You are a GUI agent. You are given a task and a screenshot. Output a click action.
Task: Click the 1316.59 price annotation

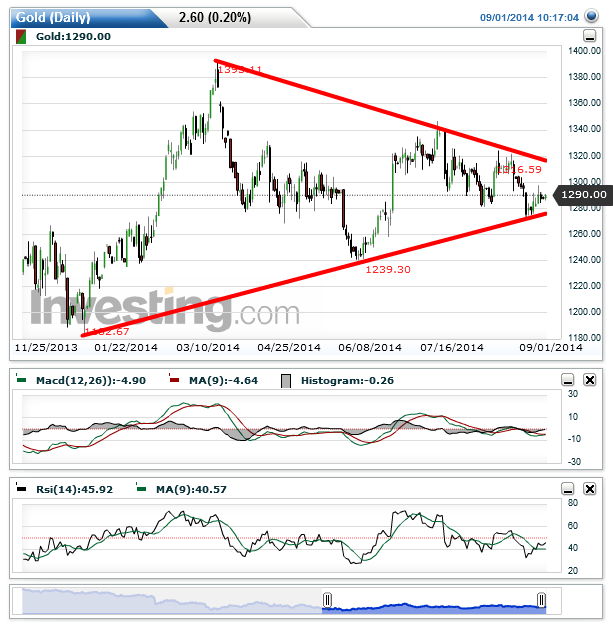click(x=520, y=170)
